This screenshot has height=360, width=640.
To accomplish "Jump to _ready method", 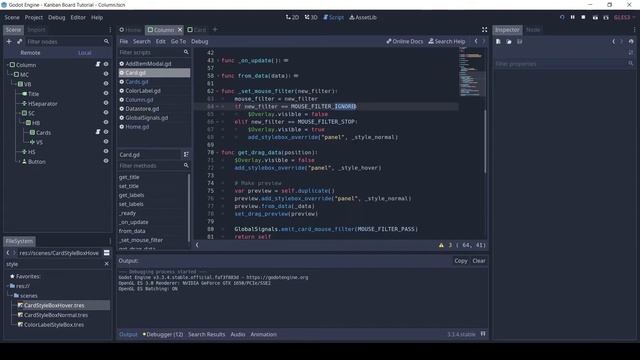I will click(127, 213).
